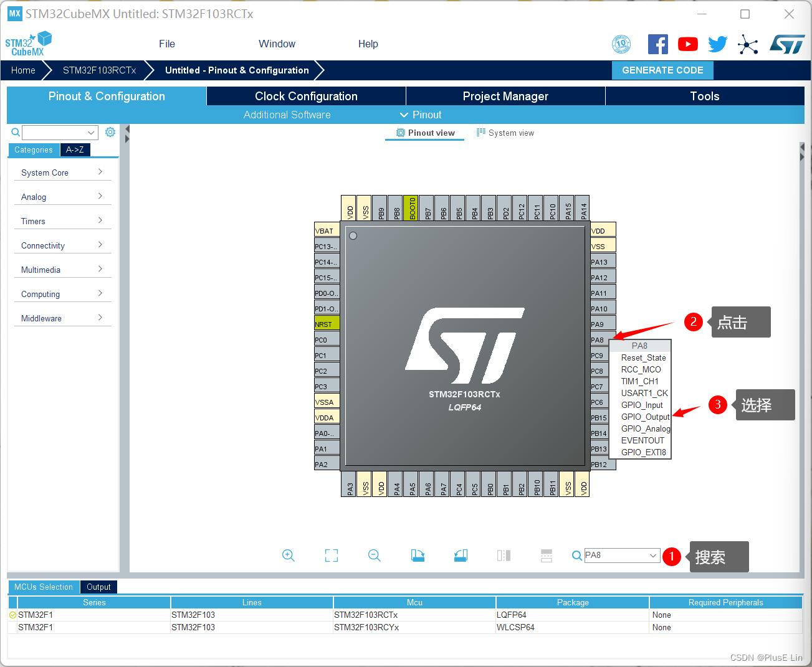Open the File menu

(167, 44)
